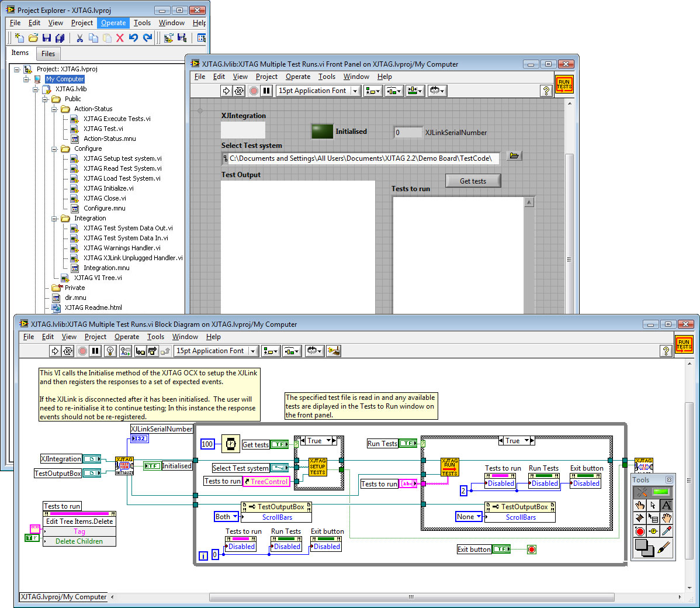
Task: Click browse folder icon beside test system path
Action: coord(514,156)
